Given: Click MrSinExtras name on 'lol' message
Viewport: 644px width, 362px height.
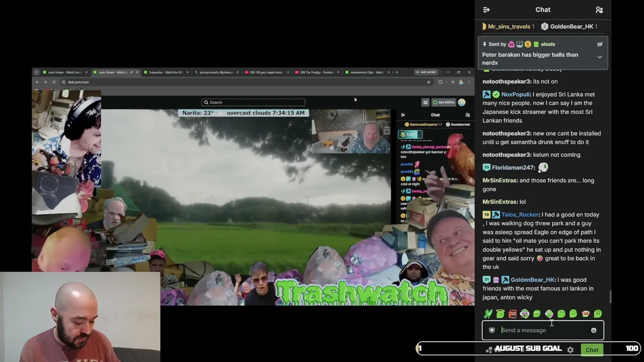Looking at the screenshot, I should point(500,202).
